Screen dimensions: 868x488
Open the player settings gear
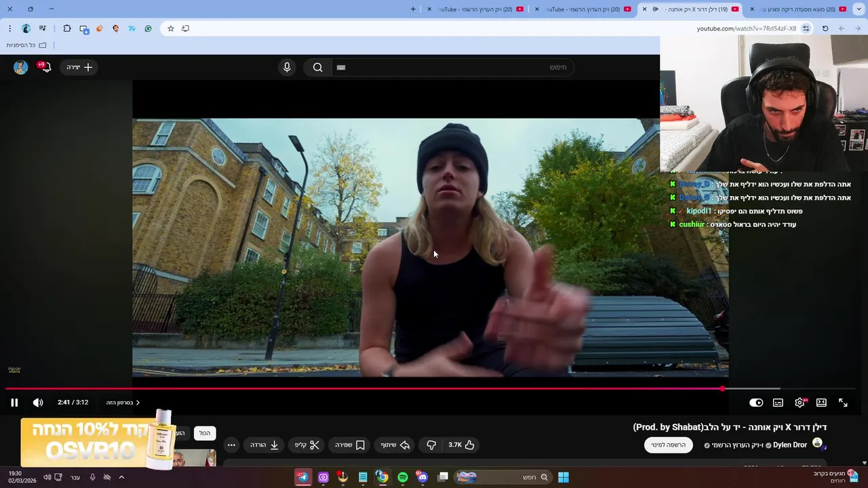[x=800, y=403]
